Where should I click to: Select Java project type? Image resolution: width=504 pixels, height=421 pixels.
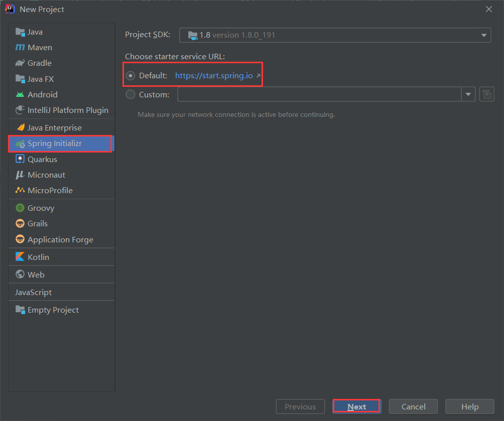[61, 32]
